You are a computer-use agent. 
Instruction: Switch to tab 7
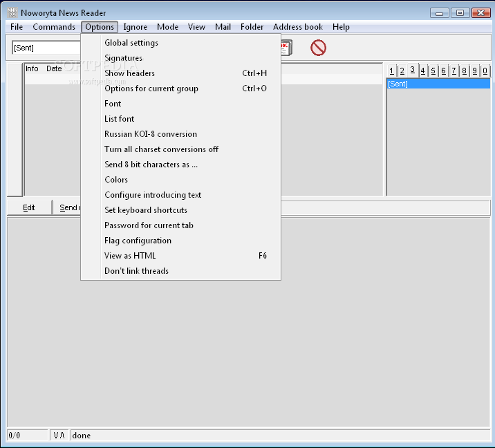(x=454, y=71)
